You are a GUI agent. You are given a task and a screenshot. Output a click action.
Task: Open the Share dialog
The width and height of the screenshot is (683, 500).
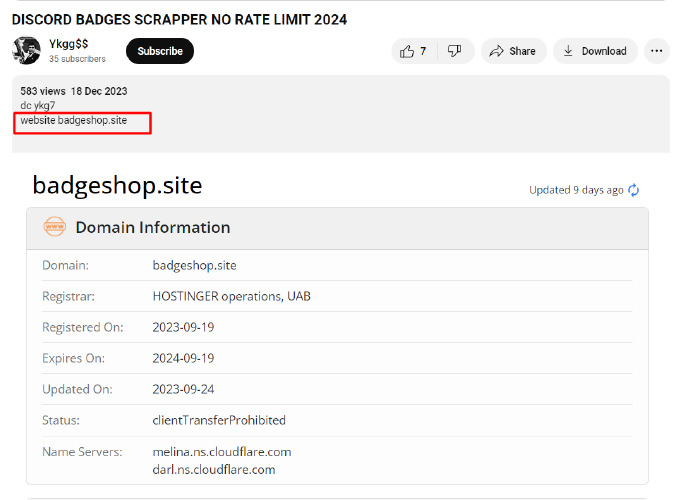(x=513, y=51)
